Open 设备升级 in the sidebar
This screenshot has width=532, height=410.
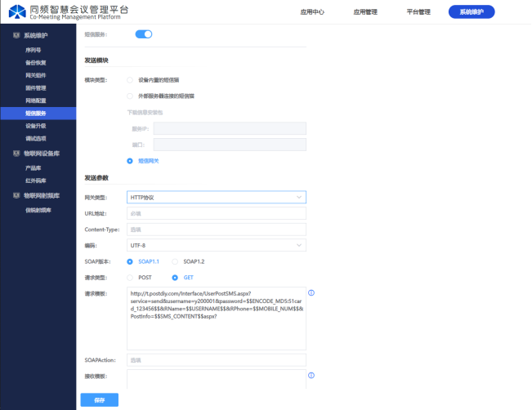pos(36,127)
